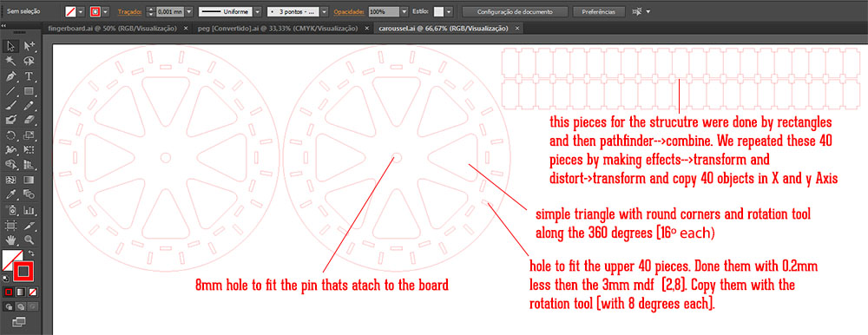The height and width of the screenshot is (335, 868).
Task: Select the Zoom tool
Action: pos(29,240)
